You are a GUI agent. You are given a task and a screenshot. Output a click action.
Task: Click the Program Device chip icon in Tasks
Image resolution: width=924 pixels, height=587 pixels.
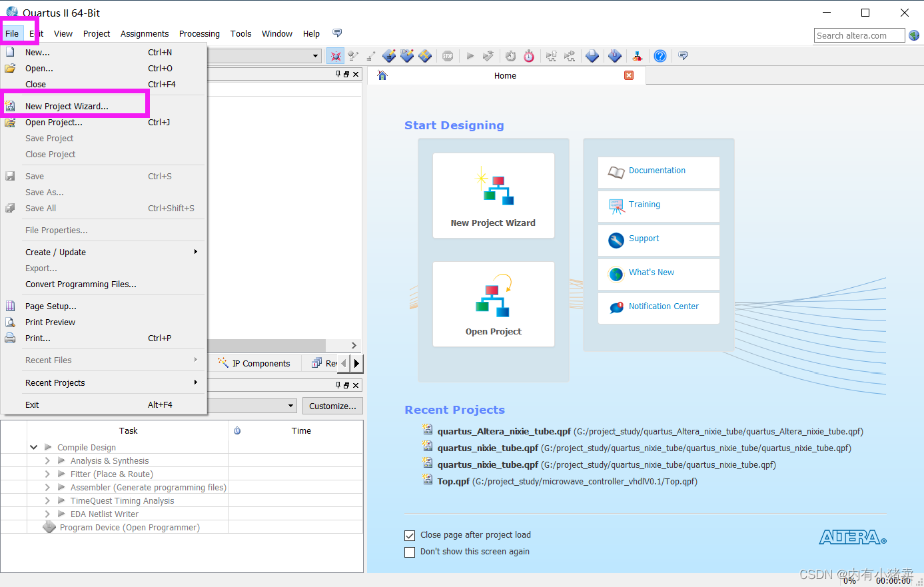[49, 527]
